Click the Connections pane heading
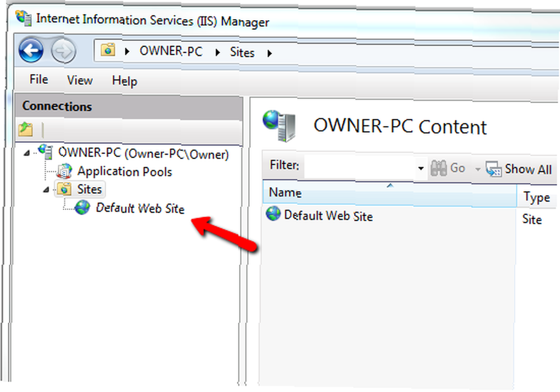560x392 pixels. tap(57, 106)
